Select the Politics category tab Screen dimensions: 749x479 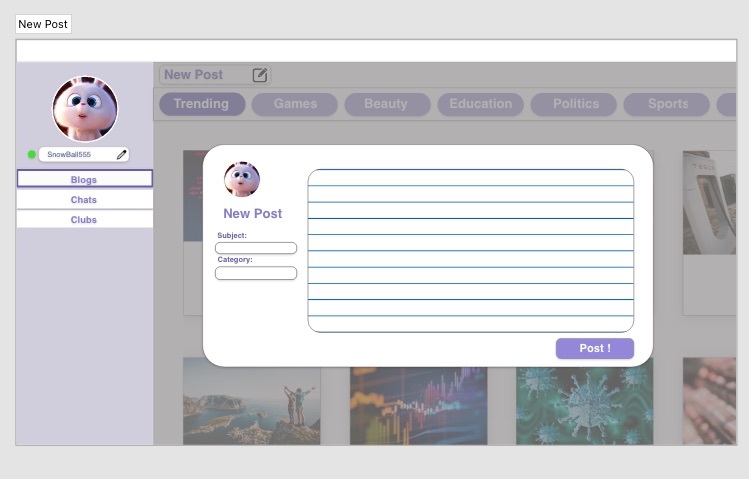573,104
